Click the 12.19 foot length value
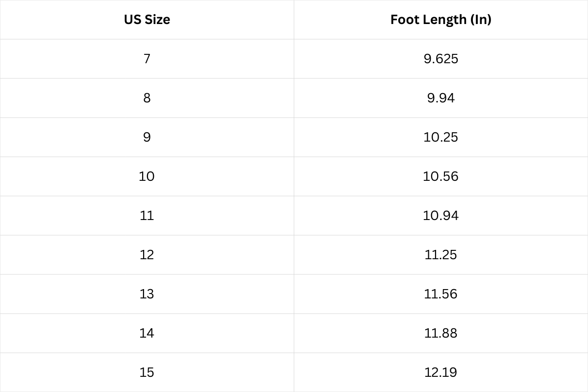This screenshot has width=588, height=392. [x=441, y=372]
